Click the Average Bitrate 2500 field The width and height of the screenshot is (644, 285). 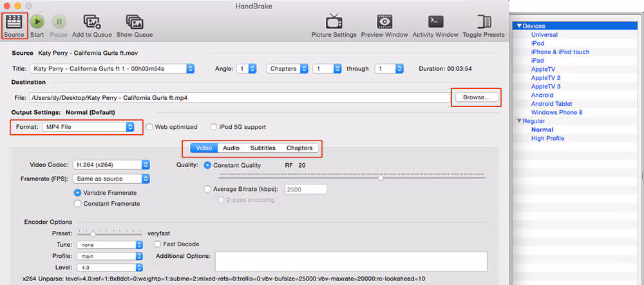[305, 189]
